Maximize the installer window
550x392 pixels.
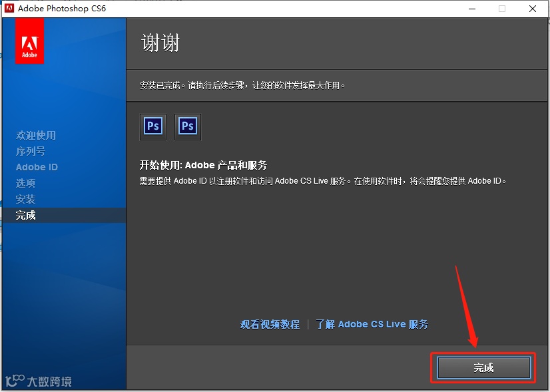pos(502,9)
